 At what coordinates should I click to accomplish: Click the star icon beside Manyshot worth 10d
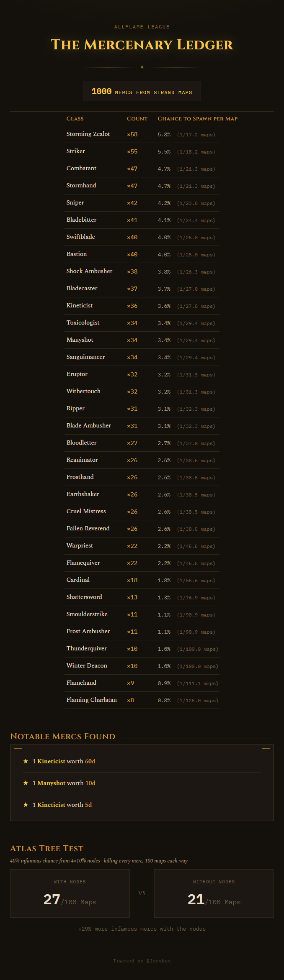click(x=26, y=783)
